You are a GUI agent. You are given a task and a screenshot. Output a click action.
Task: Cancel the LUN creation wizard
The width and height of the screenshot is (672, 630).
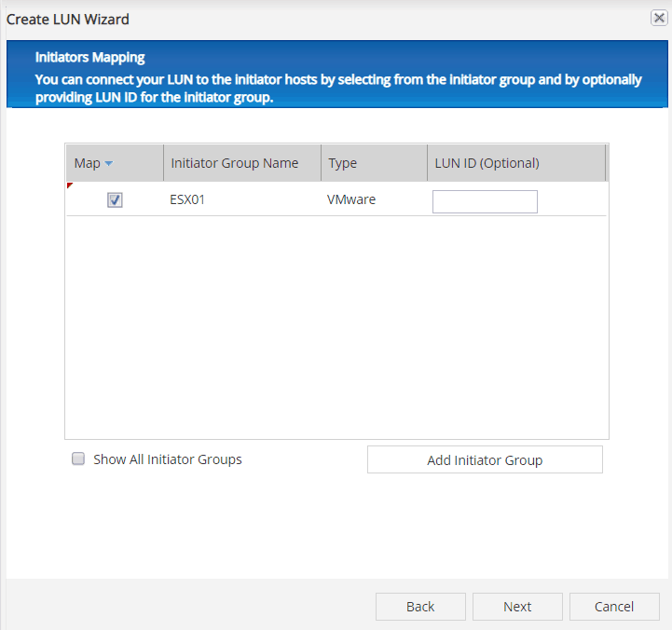(x=614, y=607)
